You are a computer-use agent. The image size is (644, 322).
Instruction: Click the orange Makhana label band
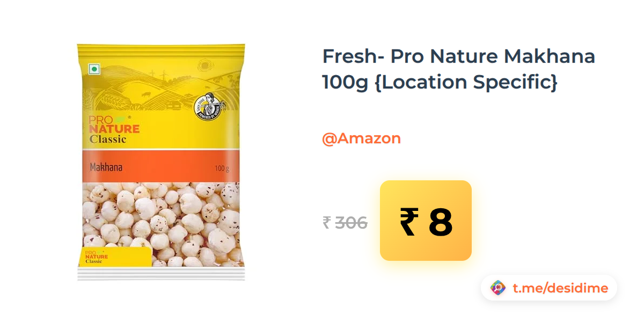(x=161, y=167)
